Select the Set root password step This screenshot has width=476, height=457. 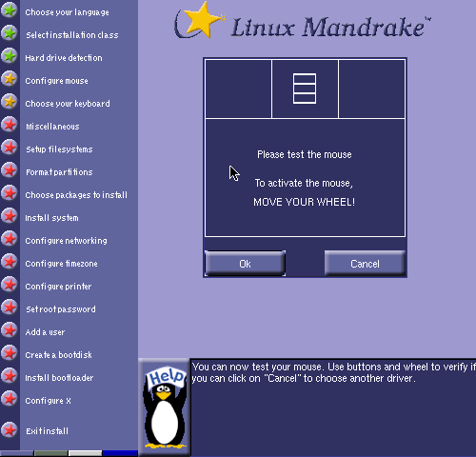coord(61,309)
